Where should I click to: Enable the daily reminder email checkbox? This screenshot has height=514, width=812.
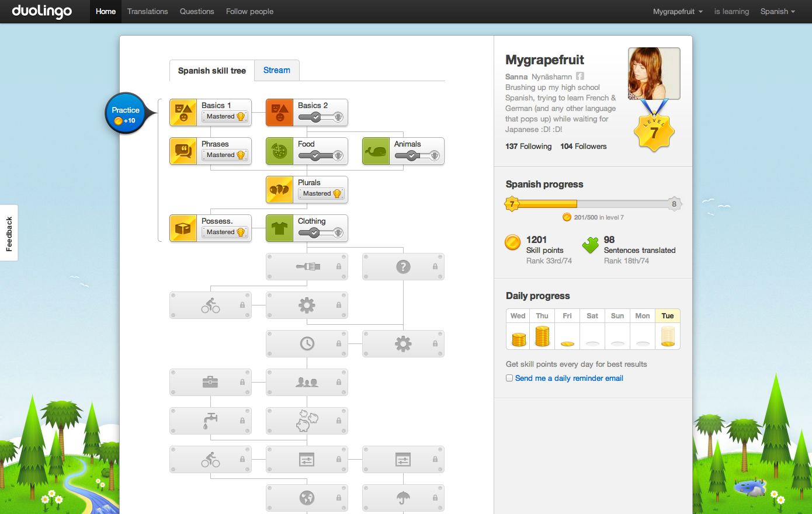(509, 378)
